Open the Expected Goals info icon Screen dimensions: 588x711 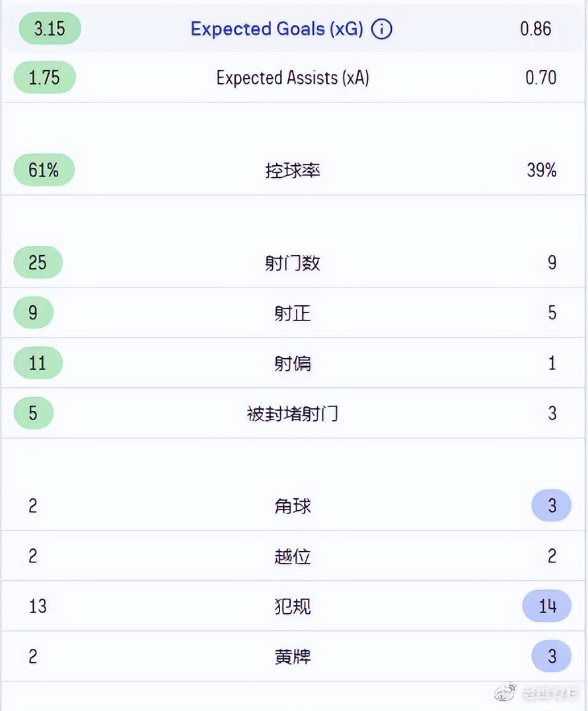pos(381,29)
